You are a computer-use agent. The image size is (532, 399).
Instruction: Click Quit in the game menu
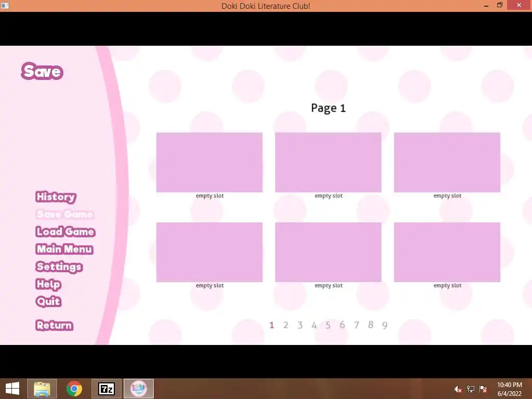48,301
